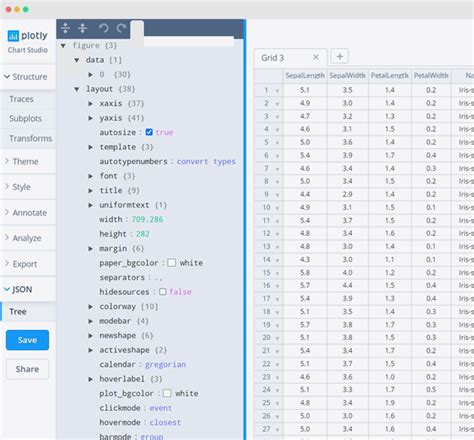Open the Traces panel
This screenshot has height=440, width=474.
click(x=28, y=99)
